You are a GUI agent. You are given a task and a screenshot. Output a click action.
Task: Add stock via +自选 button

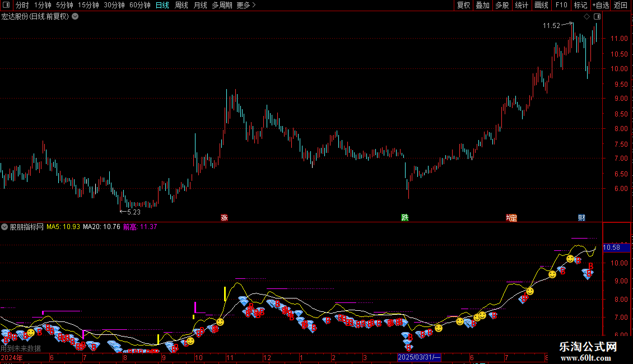601,5
